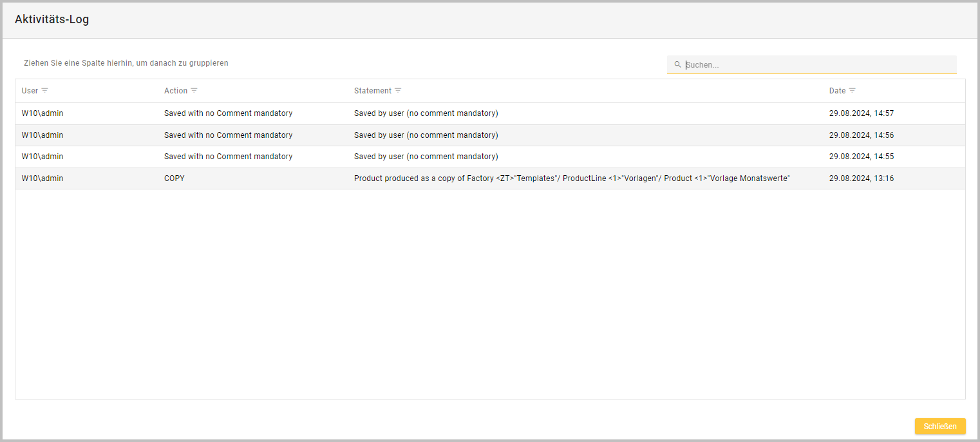Click the filter icon next to User
This screenshot has height=442, width=980.
click(45, 91)
